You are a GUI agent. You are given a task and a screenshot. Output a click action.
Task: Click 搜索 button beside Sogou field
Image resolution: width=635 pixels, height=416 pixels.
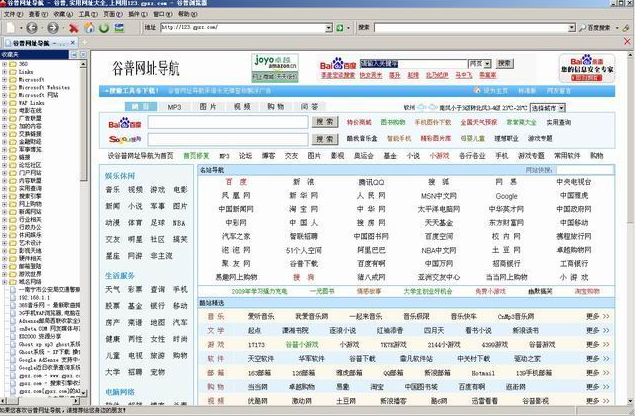click(x=324, y=140)
